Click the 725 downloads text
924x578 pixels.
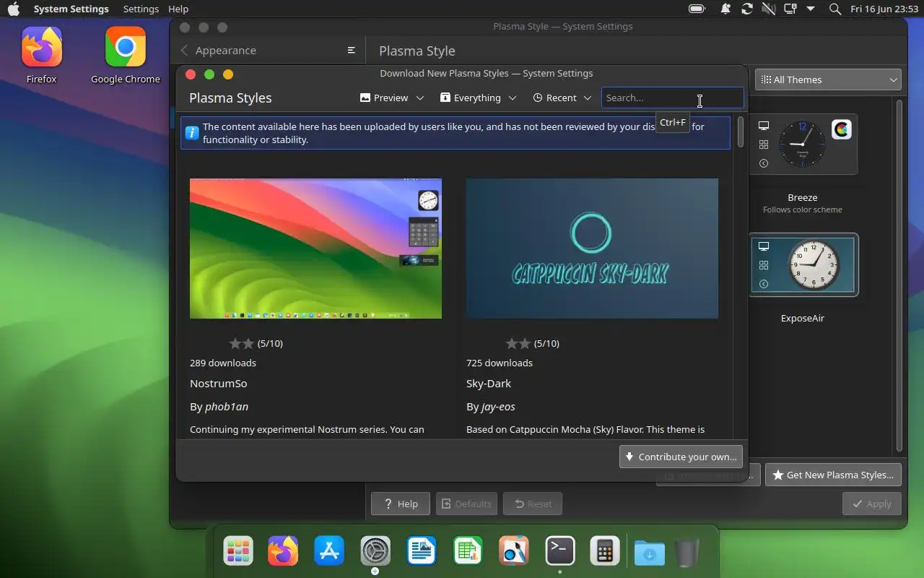click(500, 363)
